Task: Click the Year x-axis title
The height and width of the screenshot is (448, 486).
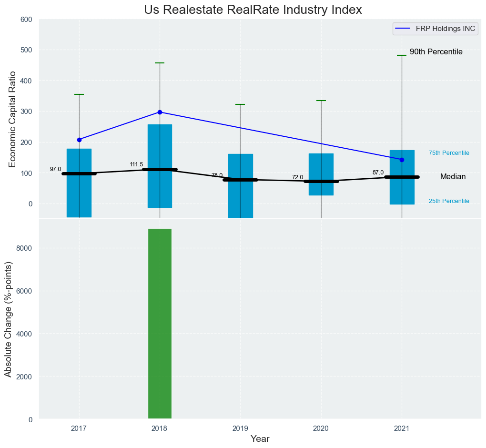Action: point(260,439)
